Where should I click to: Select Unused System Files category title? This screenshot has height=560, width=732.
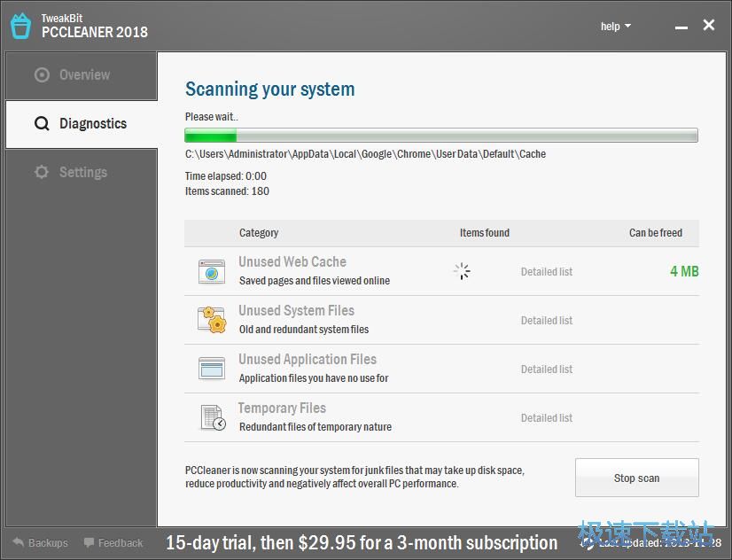(x=297, y=310)
